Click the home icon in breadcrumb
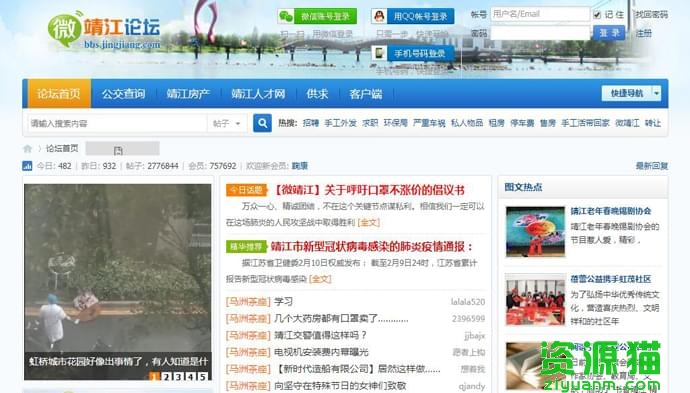690x393 pixels. [27, 149]
